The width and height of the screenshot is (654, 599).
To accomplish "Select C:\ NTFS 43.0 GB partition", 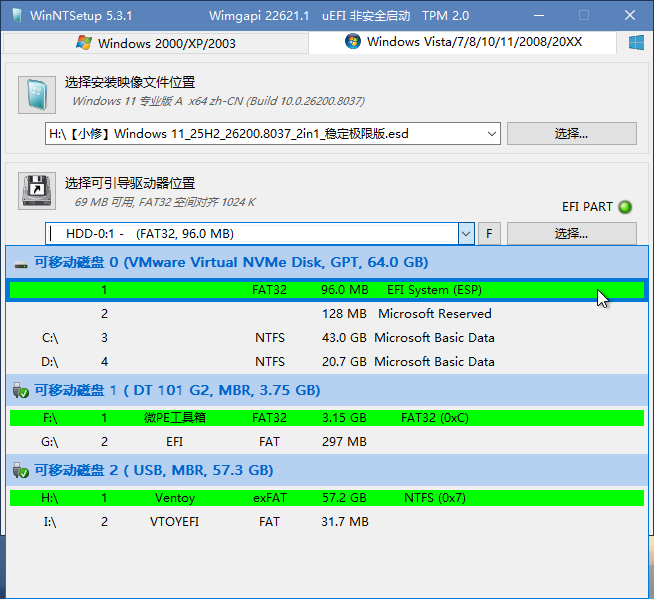I will pyautogui.click(x=327, y=337).
